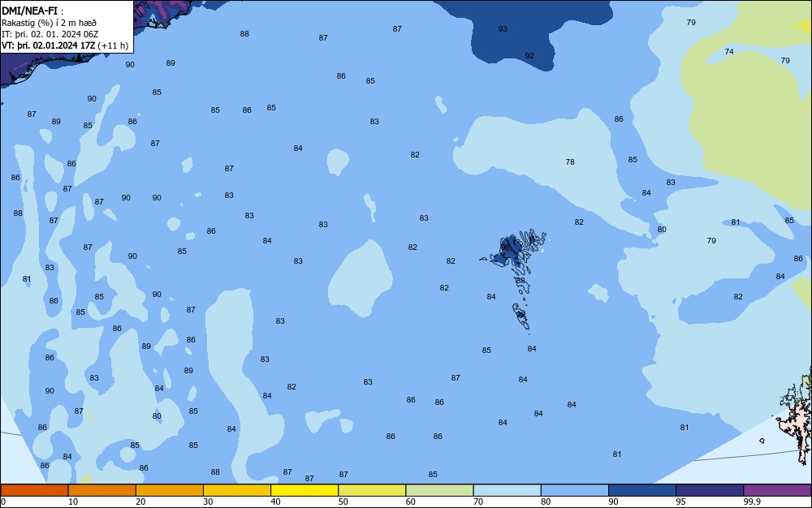Click the "IT: þri. 02. 01. 2024 06Z" line
The height and width of the screenshot is (508, 812).
[50, 34]
